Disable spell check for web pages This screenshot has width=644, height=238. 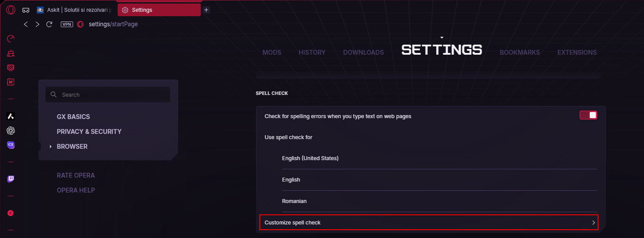coord(588,115)
